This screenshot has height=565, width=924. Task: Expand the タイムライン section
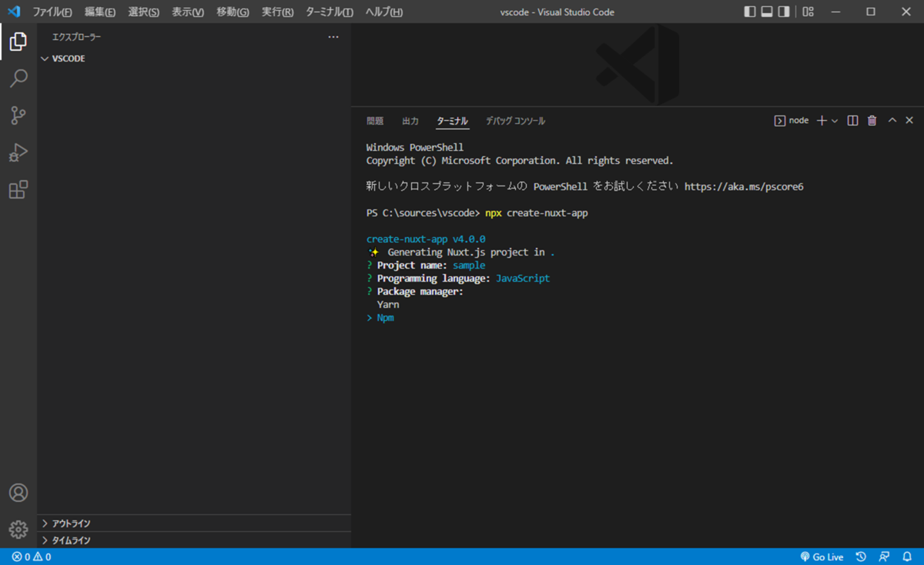click(194, 540)
